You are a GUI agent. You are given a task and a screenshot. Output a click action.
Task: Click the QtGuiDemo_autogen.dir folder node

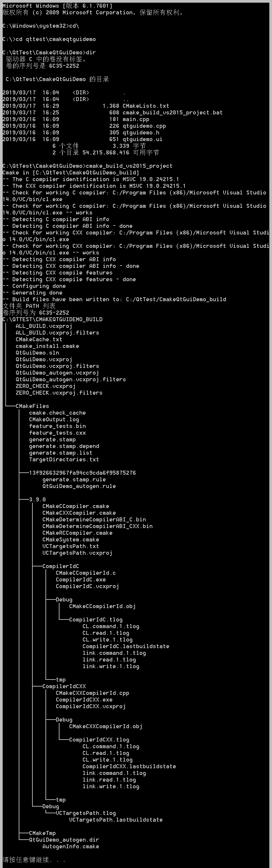[x=64, y=840]
